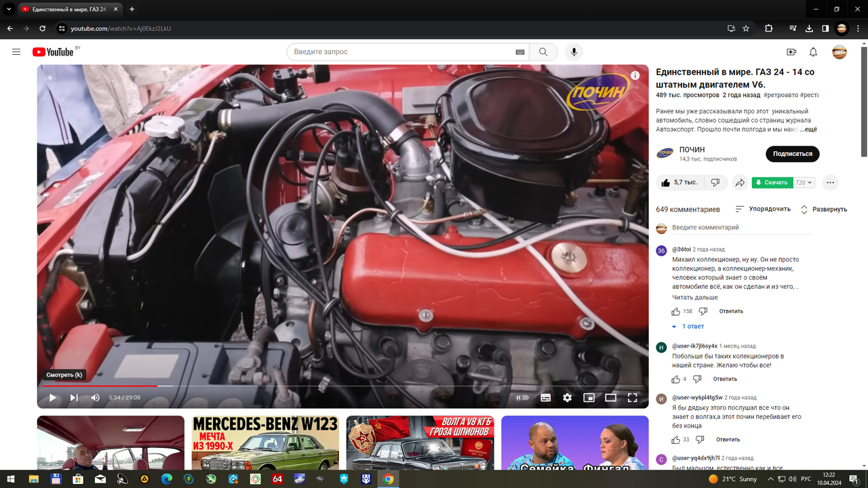Go back in the browser

(x=9, y=28)
